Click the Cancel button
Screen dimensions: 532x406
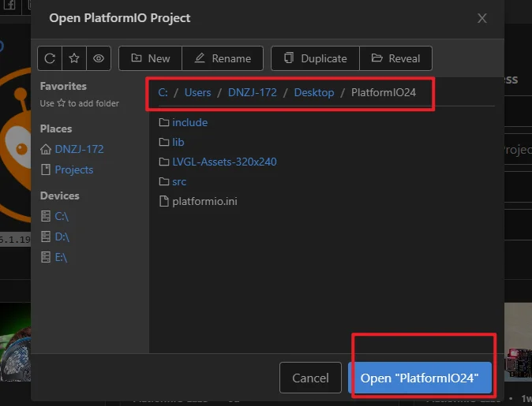tap(310, 378)
